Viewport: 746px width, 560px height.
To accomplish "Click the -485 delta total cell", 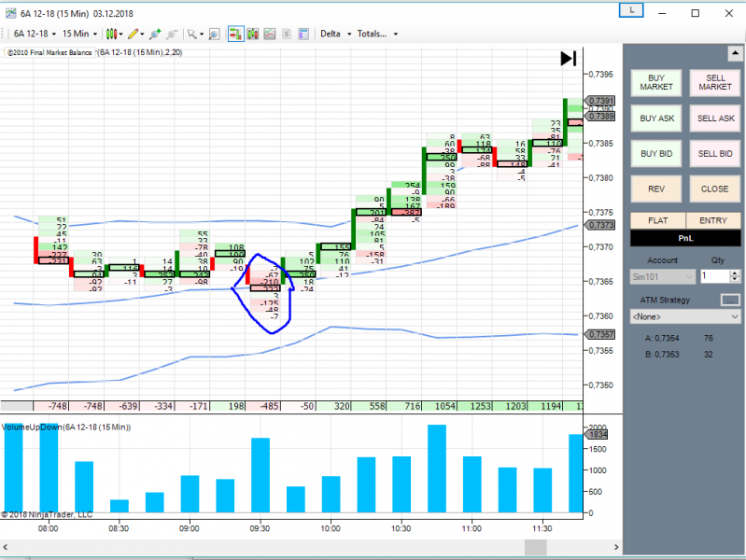I will click(263, 406).
